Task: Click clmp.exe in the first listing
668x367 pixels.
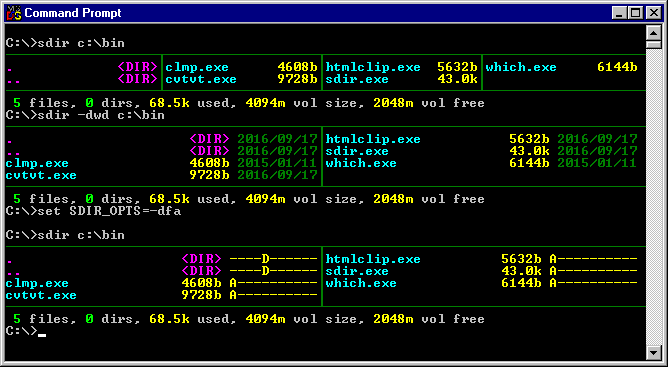Action: coord(197,67)
